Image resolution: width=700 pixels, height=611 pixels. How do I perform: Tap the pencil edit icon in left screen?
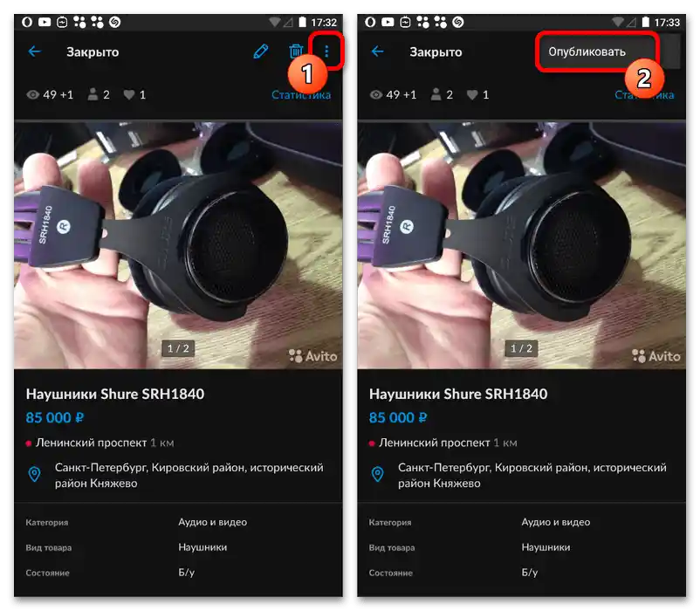click(x=261, y=51)
